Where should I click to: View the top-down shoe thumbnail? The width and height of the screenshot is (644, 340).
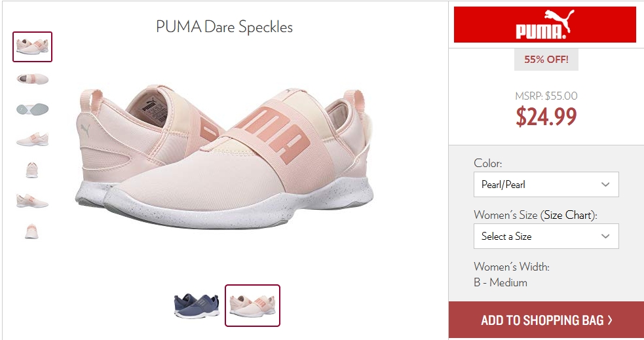click(33, 79)
